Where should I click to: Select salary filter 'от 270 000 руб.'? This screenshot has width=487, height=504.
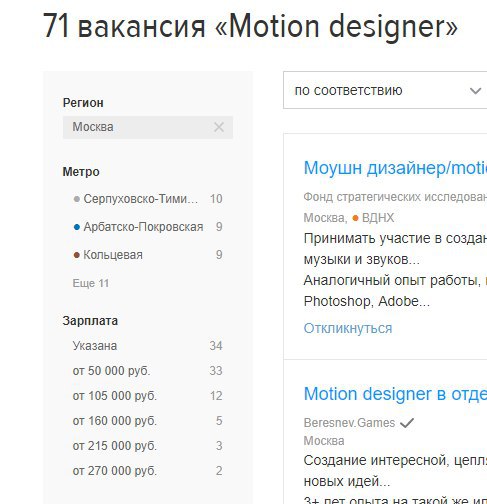115,471
